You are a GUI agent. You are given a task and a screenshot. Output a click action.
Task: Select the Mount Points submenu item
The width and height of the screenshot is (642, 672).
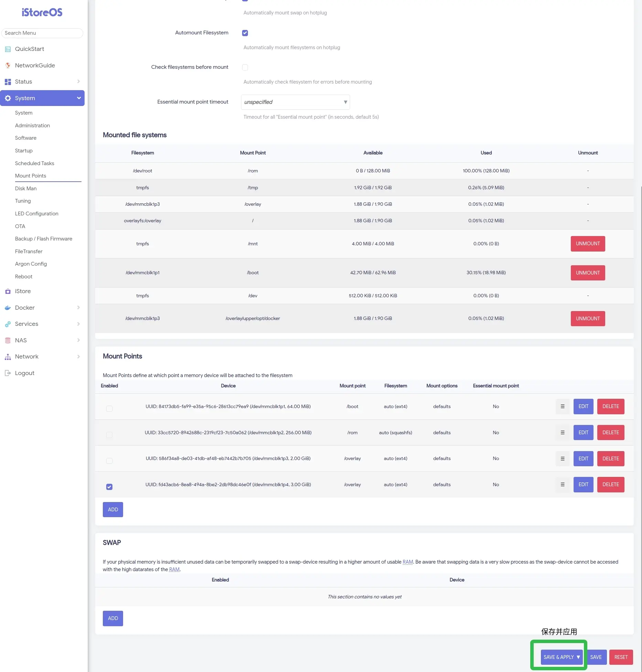point(31,176)
